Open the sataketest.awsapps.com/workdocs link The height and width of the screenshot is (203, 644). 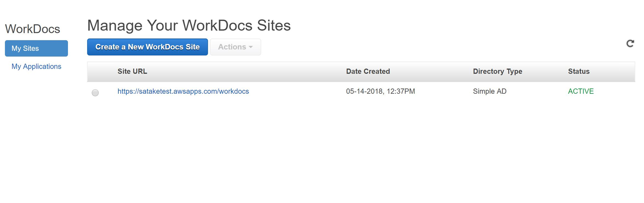tap(183, 91)
